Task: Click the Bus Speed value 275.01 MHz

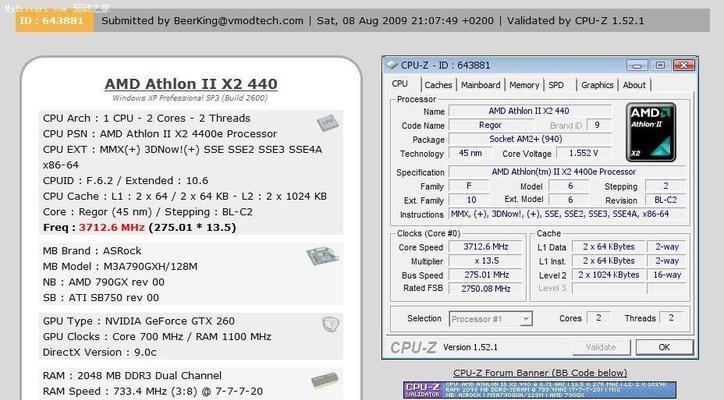Action: point(486,275)
